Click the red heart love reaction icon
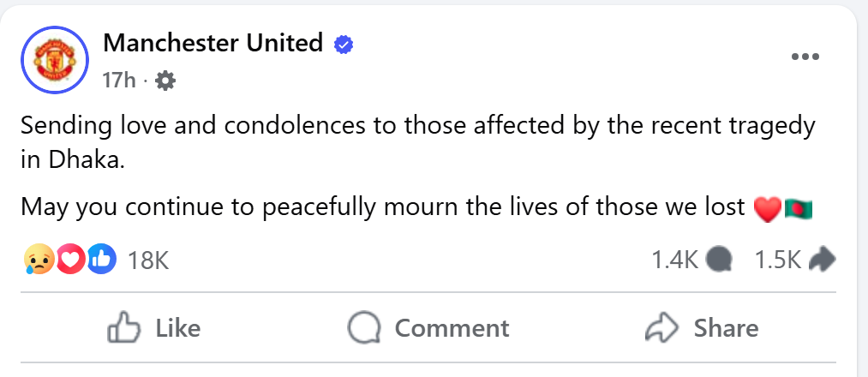Screen dimensions: 868x377 pyautogui.click(x=71, y=259)
